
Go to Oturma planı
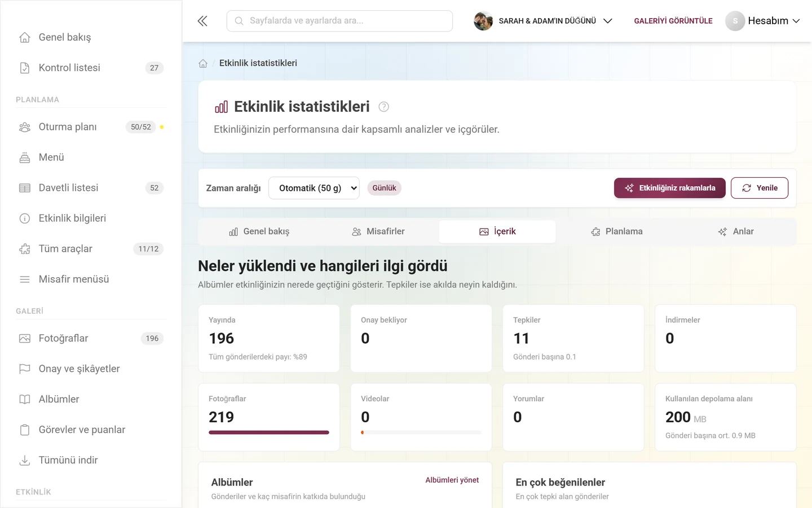[x=91, y=127]
